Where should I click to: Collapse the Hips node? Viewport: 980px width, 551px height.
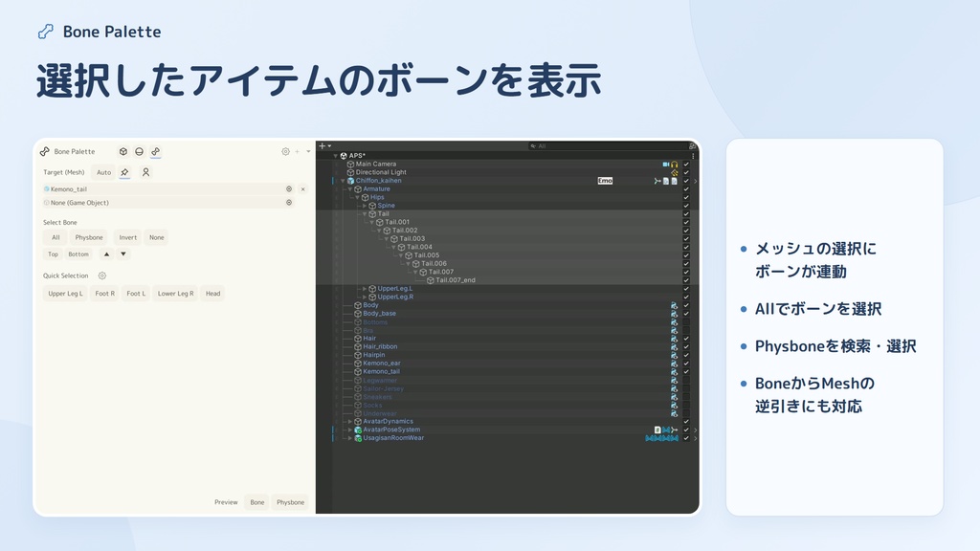point(358,197)
